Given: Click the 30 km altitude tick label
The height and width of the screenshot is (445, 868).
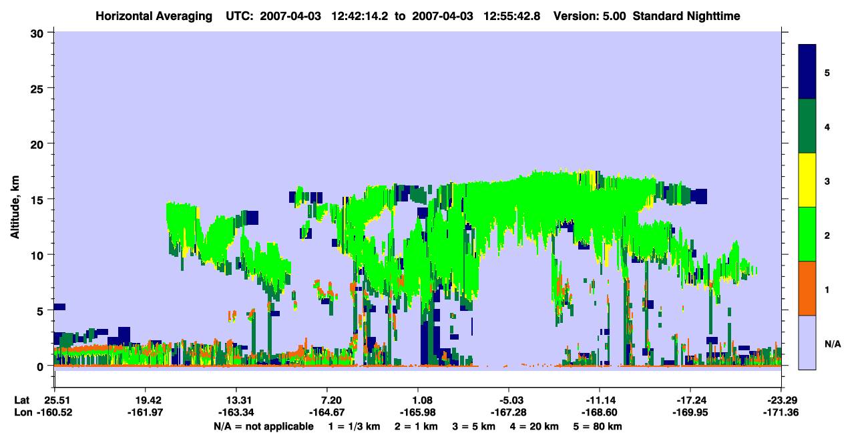Looking at the screenshot, I should tap(39, 33).
